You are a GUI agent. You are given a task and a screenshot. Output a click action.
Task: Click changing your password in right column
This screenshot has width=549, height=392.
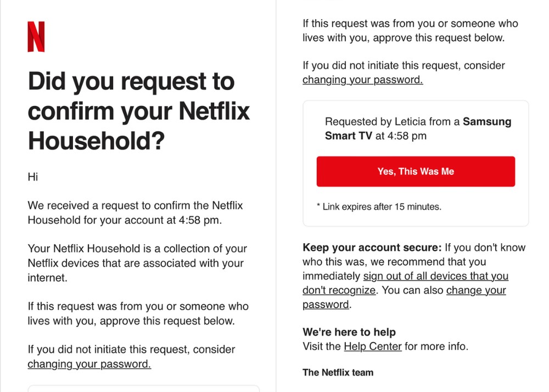361,80
